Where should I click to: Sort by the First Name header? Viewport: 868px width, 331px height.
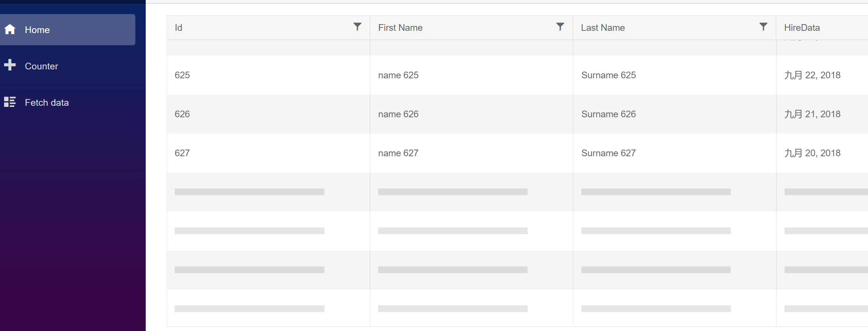(400, 28)
